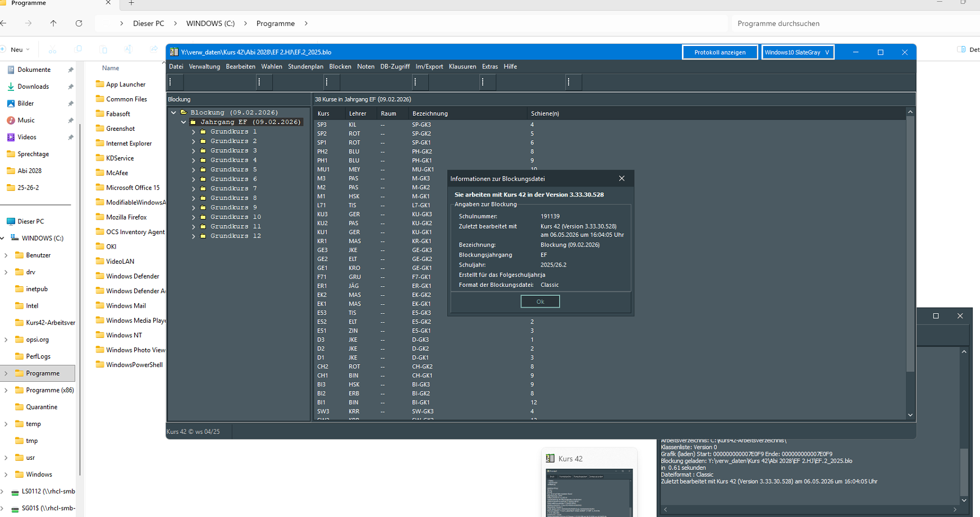Collapse the Jahrgang EF tree node
Image resolution: width=980 pixels, height=517 pixels.
click(184, 122)
